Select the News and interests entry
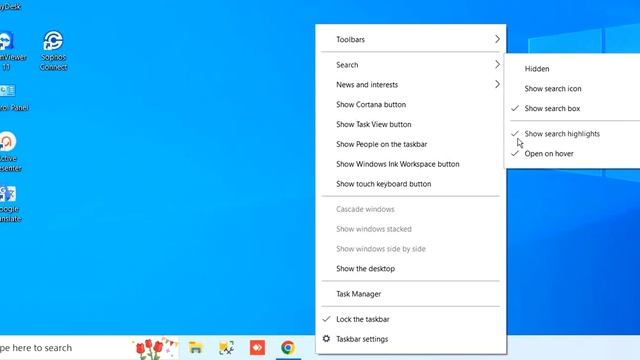The image size is (640, 360). point(411,84)
